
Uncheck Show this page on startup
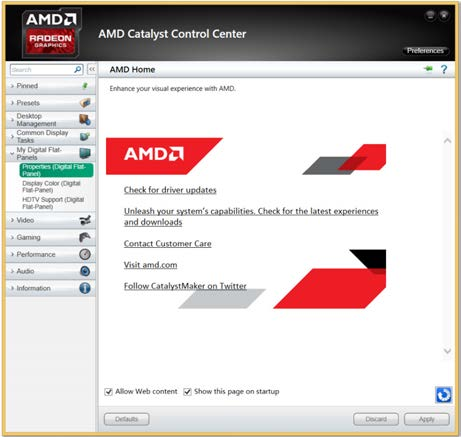pyautogui.click(x=187, y=392)
